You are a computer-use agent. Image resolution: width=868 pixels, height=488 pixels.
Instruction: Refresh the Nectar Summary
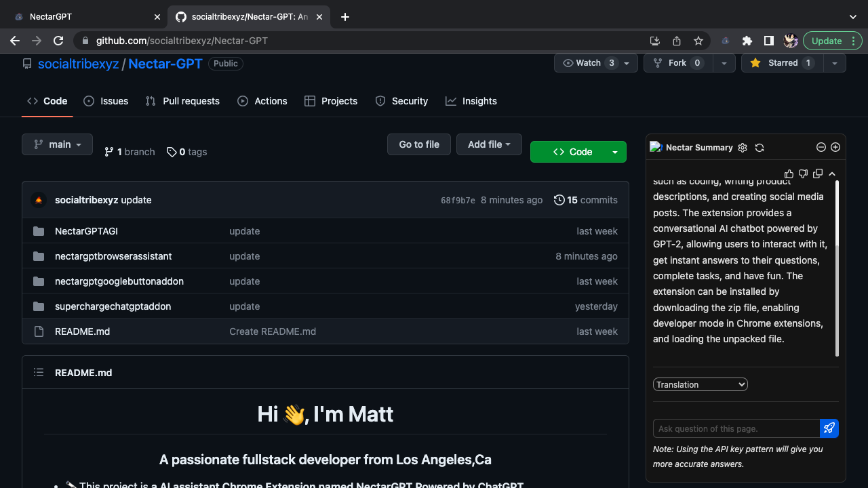tap(759, 147)
